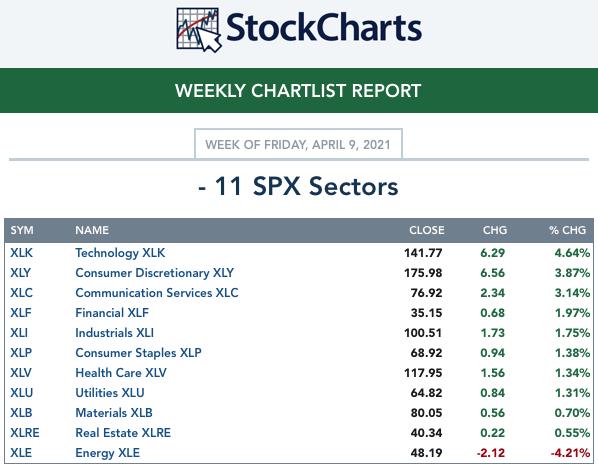The image size is (598, 467).
Task: Click the SYM column header
Action: pyautogui.click(x=22, y=230)
